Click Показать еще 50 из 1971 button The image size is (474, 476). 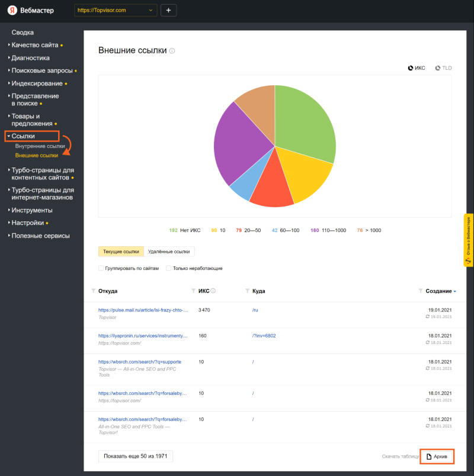click(136, 456)
